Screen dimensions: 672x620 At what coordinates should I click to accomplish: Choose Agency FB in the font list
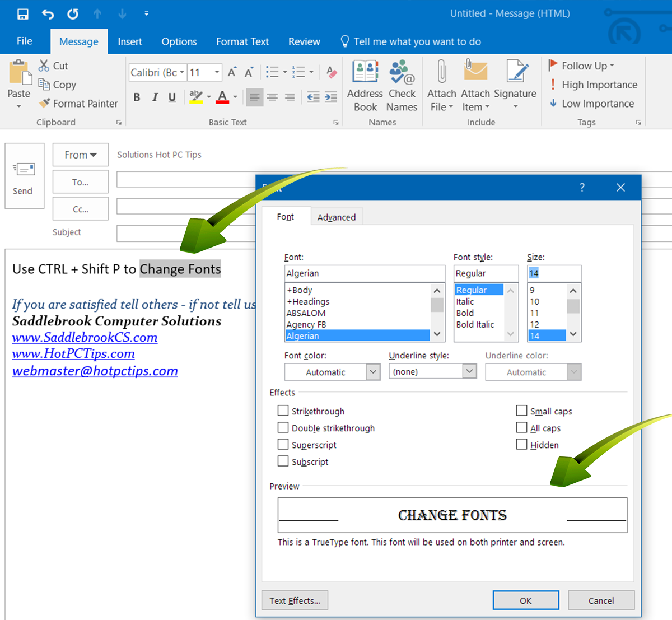tap(306, 324)
